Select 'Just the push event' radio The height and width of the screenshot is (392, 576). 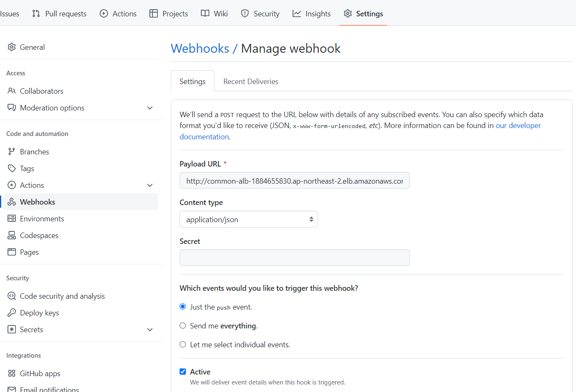[x=183, y=307]
